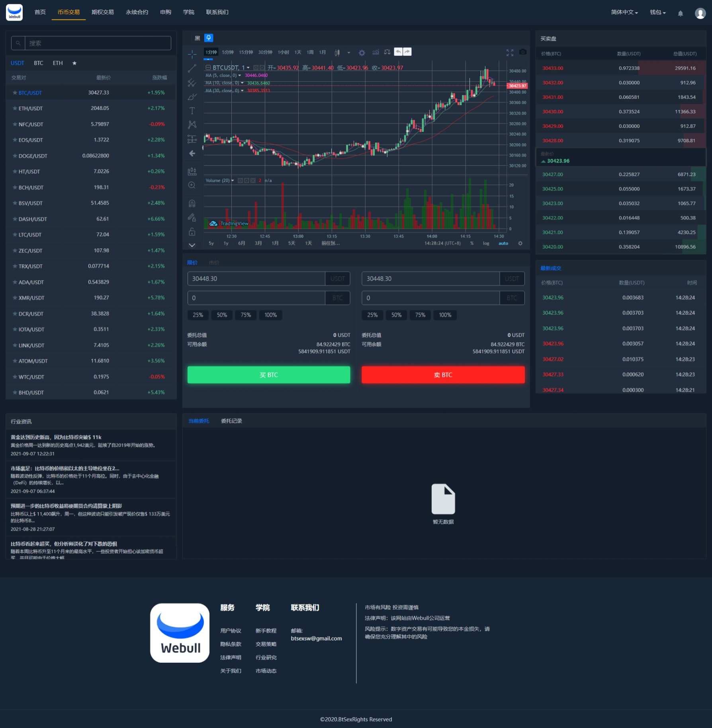This screenshot has width=712, height=728.
Task: Open the 钱包 wallet dropdown
Action: point(657,12)
